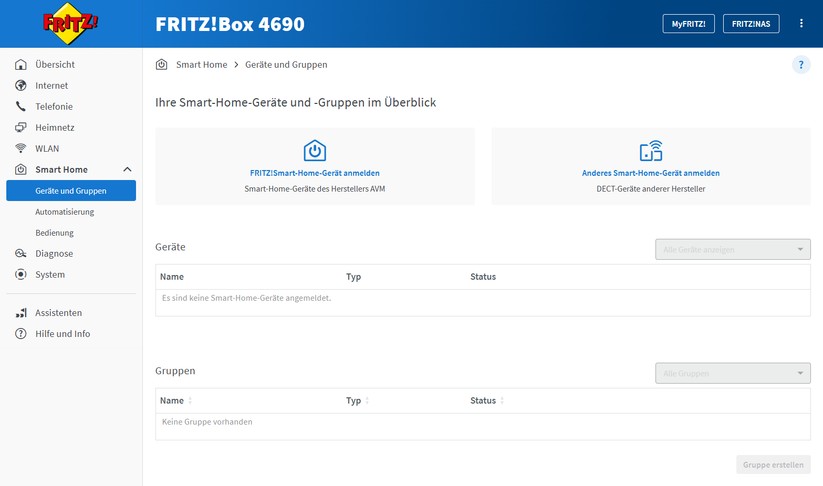Viewport: 823px width, 486px height.
Task: Click the FRITZ!Box 4690 title
Action: [x=230, y=24]
